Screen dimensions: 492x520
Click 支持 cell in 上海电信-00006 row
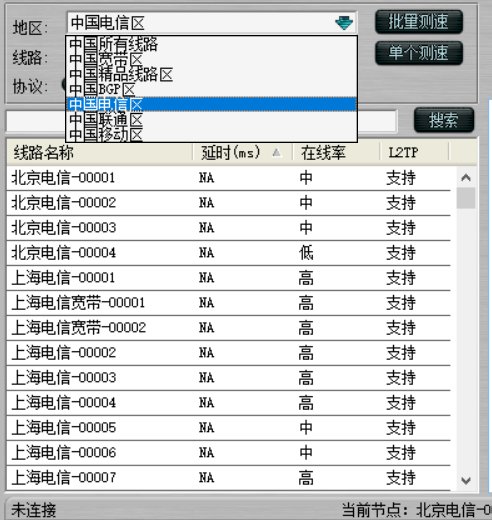tap(401, 453)
